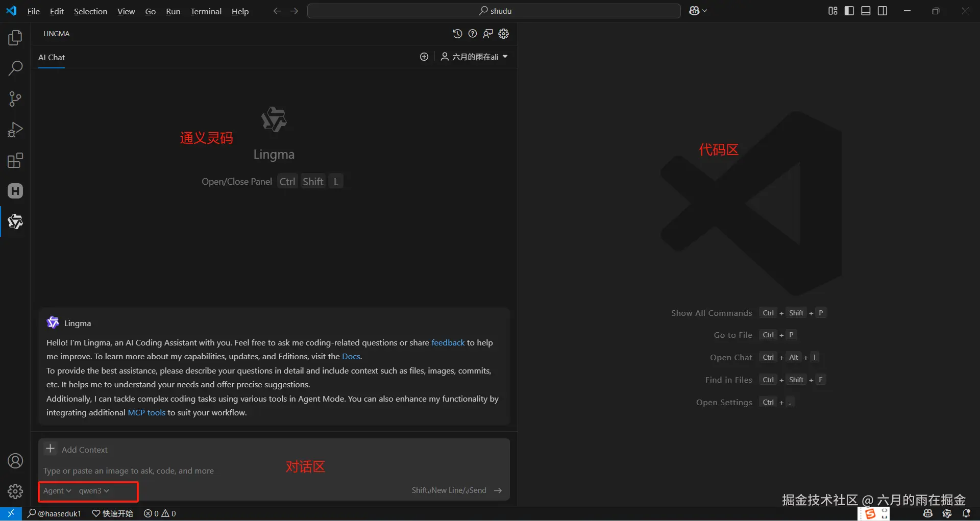This screenshot has height=521, width=980.
Task: Click the 快速开始 status bar item
Action: (112, 513)
